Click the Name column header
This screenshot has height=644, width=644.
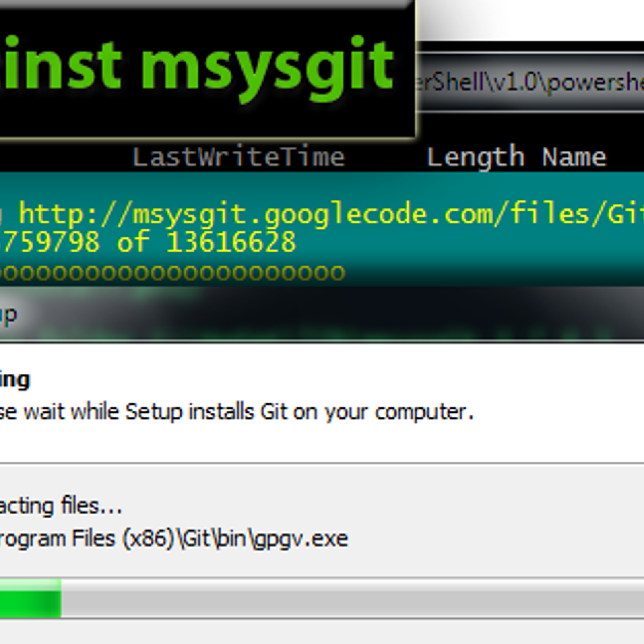click(x=574, y=157)
